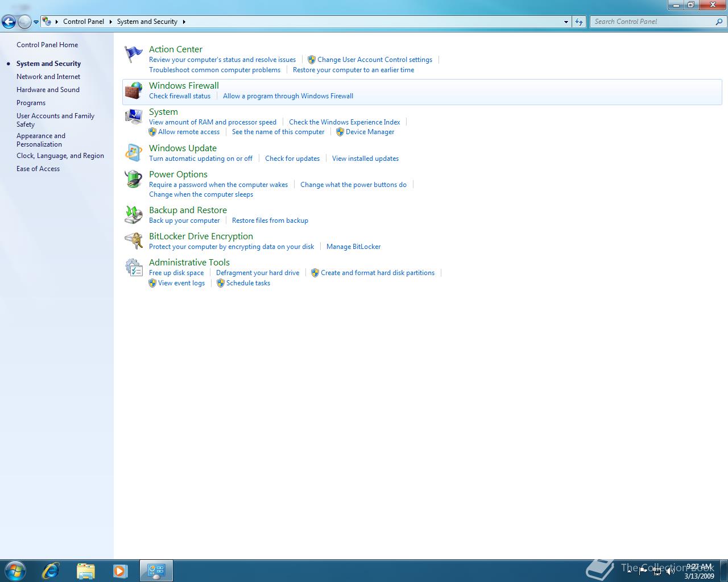Open Troubleshoot common computer problems
The image size is (728, 582).
(x=215, y=70)
